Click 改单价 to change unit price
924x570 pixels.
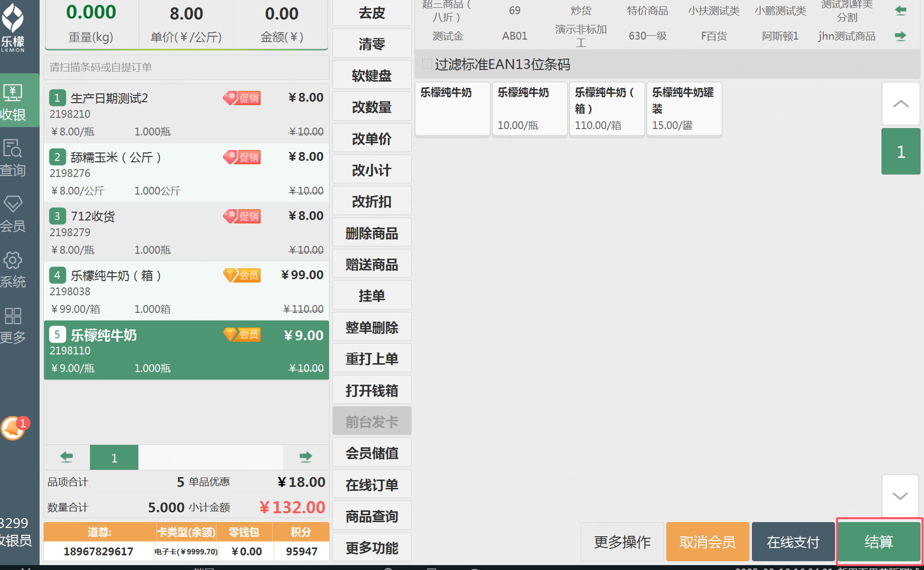pyautogui.click(x=372, y=139)
